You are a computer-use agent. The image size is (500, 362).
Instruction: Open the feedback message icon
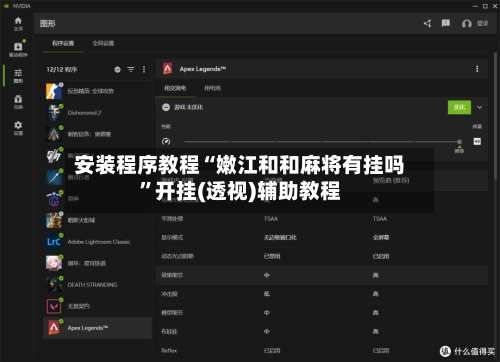(446, 23)
